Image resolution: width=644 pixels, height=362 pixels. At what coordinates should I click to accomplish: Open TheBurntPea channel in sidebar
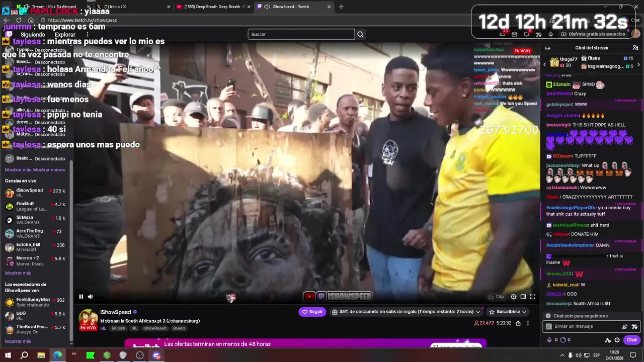pos(36,329)
